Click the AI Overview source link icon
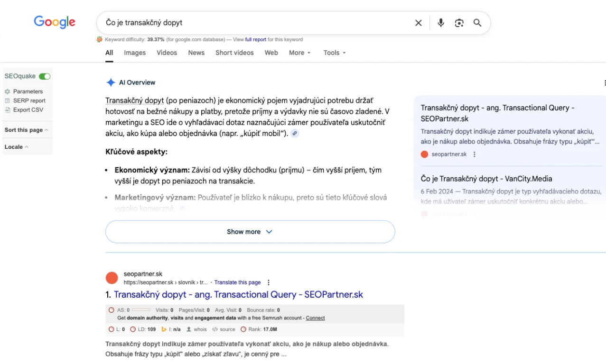Viewport: 606px width, 364px height. coord(295,134)
